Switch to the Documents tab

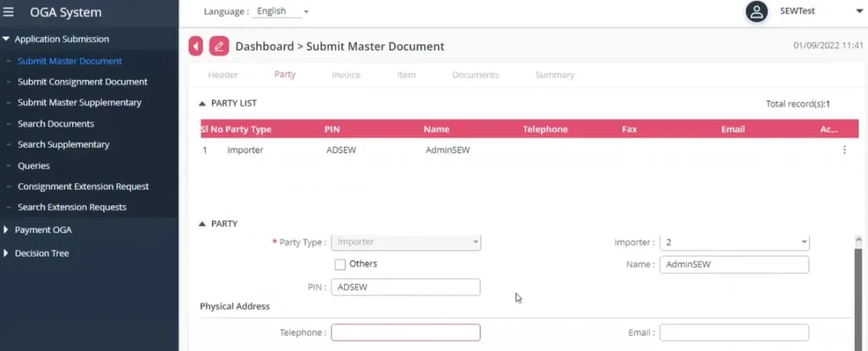coord(475,75)
